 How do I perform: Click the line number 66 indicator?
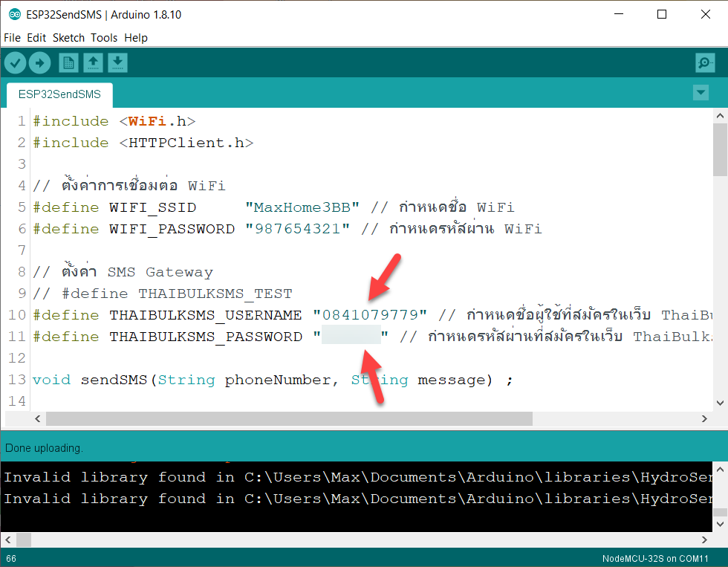[11, 559]
